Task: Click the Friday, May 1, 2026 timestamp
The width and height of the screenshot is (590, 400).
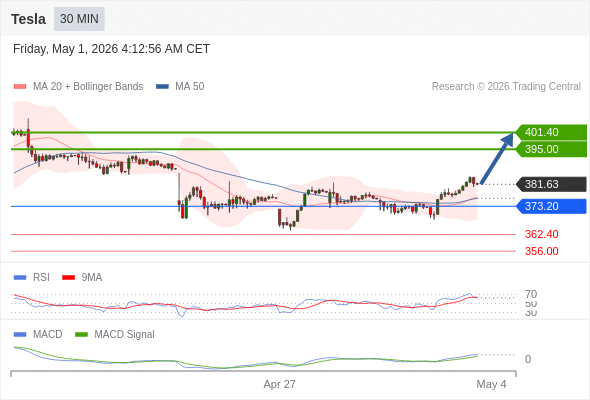Action: tap(111, 49)
